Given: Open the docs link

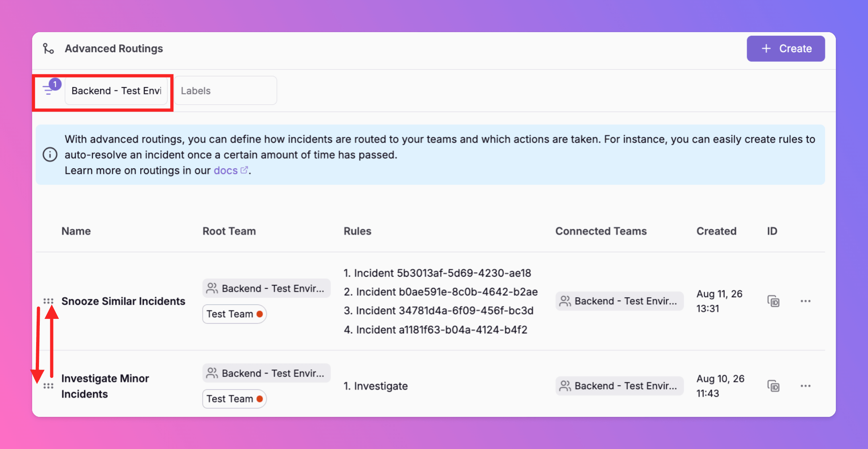Looking at the screenshot, I should pyautogui.click(x=231, y=170).
